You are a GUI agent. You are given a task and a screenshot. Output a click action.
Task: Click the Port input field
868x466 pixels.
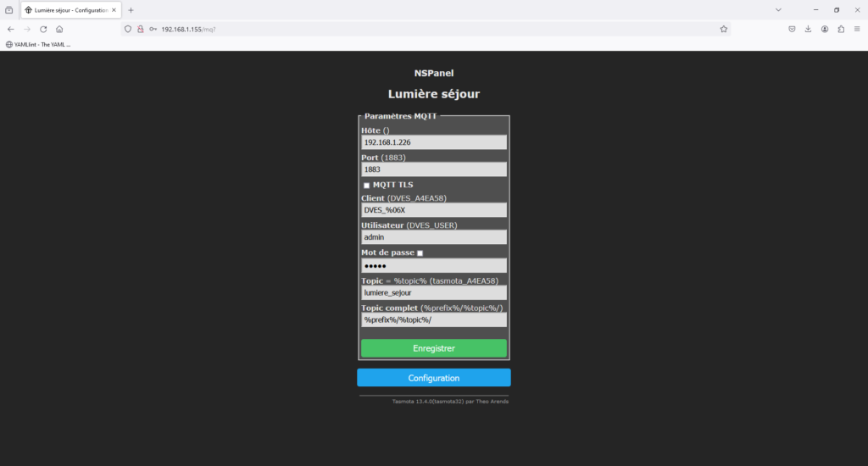(x=434, y=169)
